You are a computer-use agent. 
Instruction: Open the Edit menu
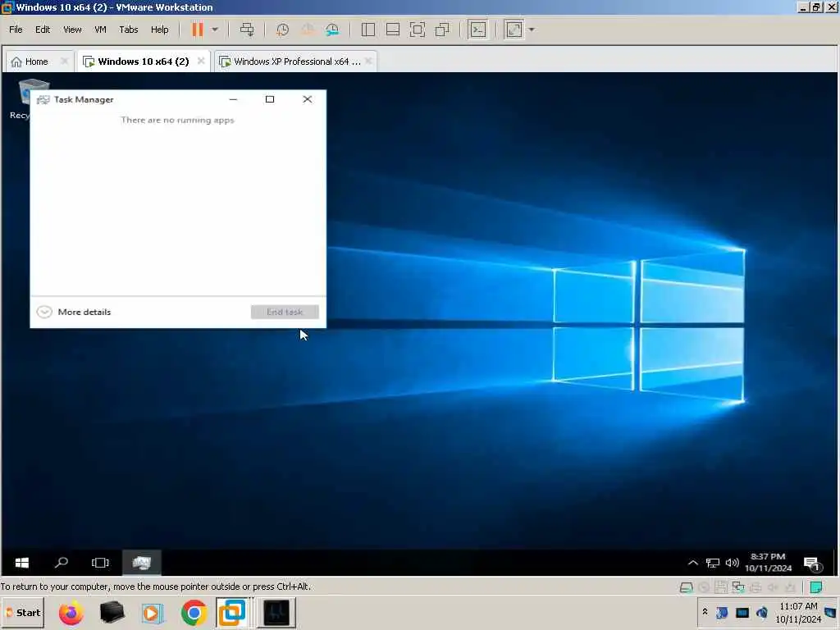(43, 30)
